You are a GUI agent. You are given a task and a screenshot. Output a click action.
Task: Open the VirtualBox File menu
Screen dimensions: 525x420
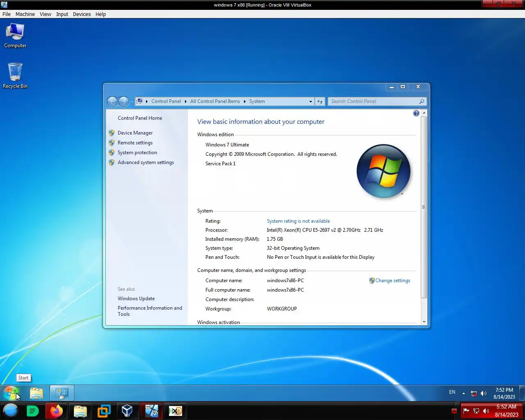click(x=7, y=14)
